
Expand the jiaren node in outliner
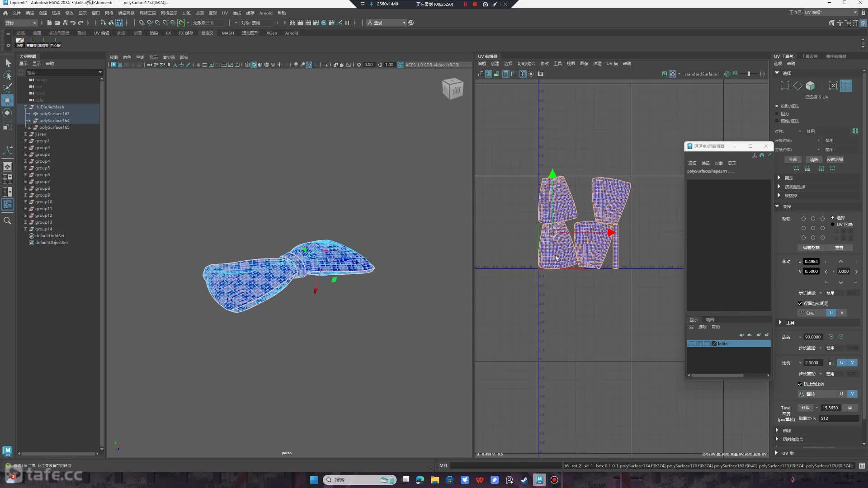coord(26,134)
